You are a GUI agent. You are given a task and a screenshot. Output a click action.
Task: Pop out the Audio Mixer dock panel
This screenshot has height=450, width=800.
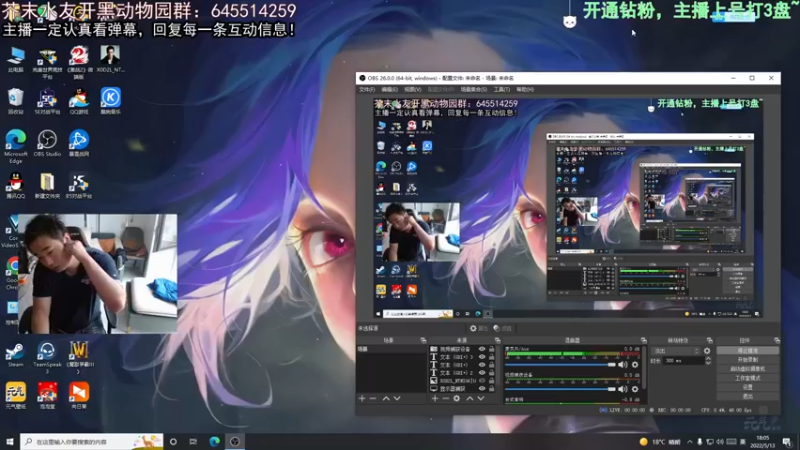coord(644,340)
